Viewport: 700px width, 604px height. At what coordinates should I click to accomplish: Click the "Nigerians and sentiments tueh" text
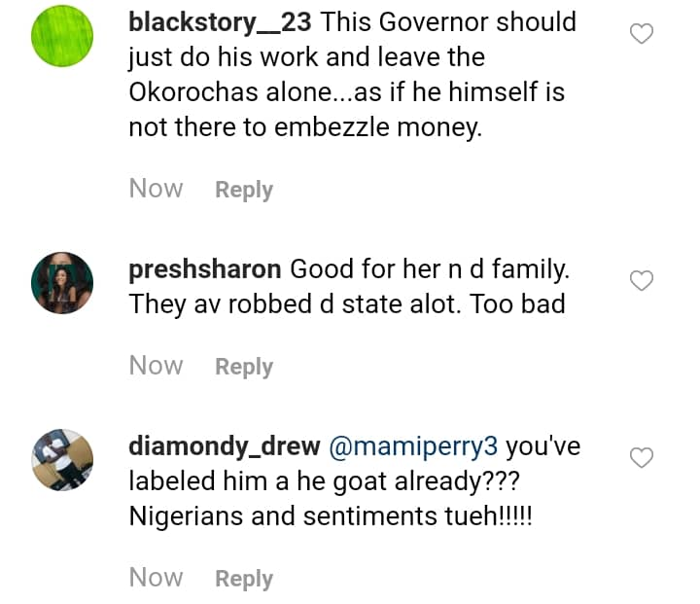pos(331,516)
